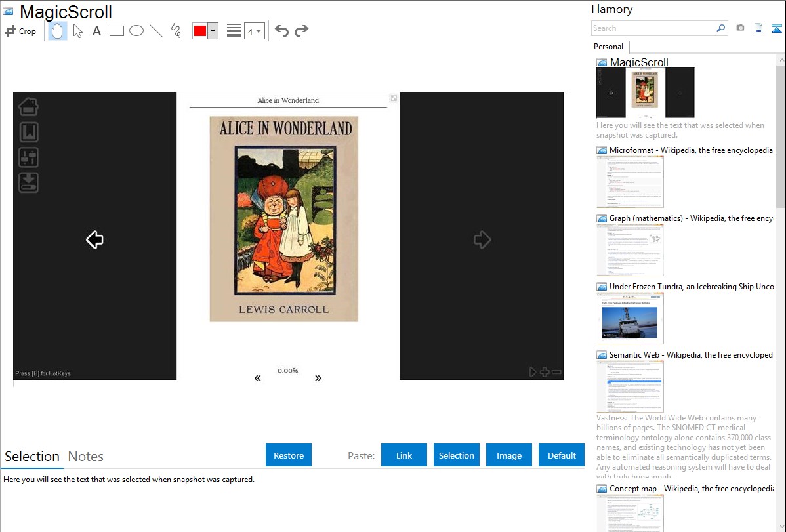This screenshot has width=786, height=532.
Task: Click the camera capture icon
Action: (x=740, y=28)
